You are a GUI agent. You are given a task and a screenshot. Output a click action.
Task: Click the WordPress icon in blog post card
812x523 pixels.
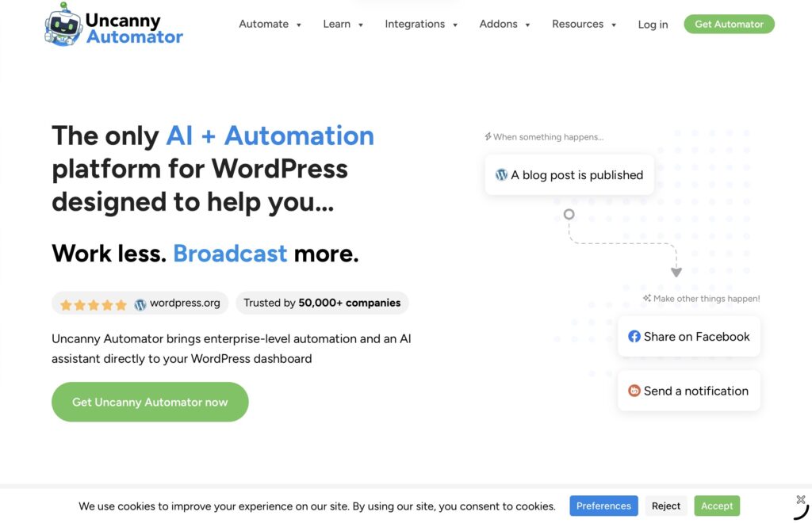[501, 175]
